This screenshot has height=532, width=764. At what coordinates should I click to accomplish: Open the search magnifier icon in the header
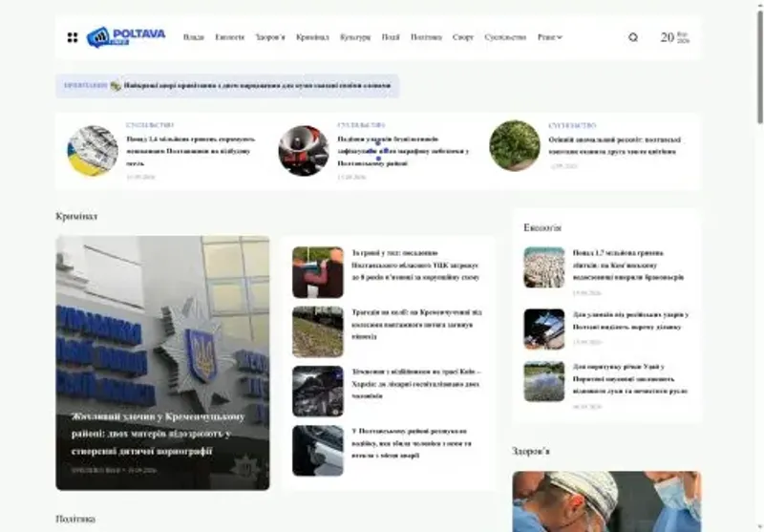coord(633,37)
